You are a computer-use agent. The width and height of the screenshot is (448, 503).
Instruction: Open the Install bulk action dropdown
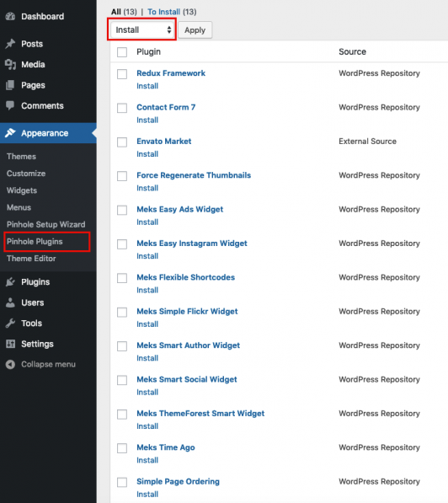tap(141, 29)
